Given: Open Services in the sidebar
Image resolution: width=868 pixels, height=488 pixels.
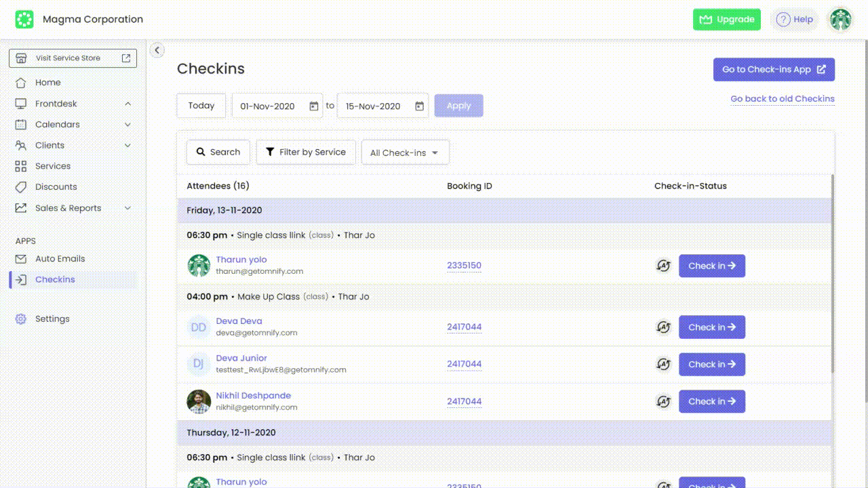Looking at the screenshot, I should pyautogui.click(x=53, y=166).
